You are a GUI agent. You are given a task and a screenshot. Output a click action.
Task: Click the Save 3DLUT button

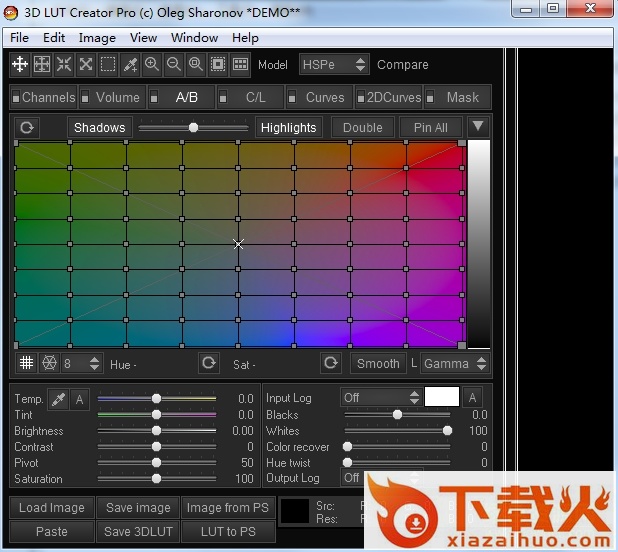(x=138, y=532)
